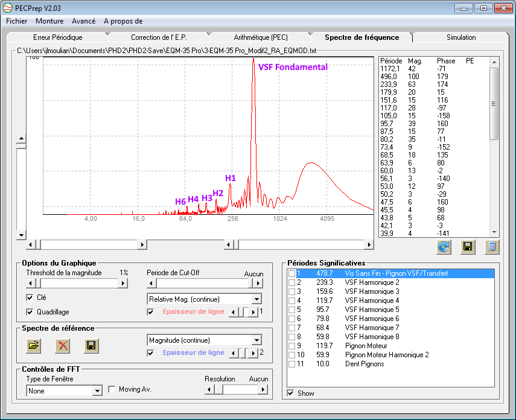This screenshot has height=420, width=516.
Task: Increase red line thickness with right arrow
Action: [x=253, y=312]
